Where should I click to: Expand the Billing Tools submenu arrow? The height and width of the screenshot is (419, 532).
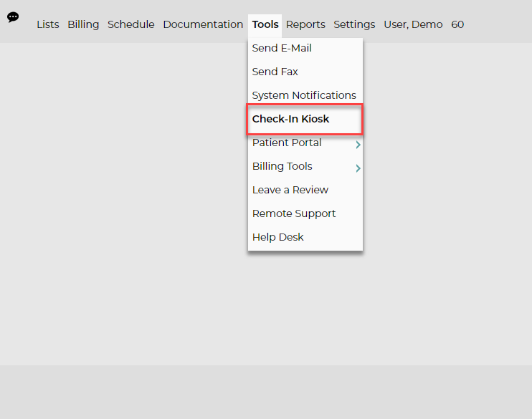(358, 168)
